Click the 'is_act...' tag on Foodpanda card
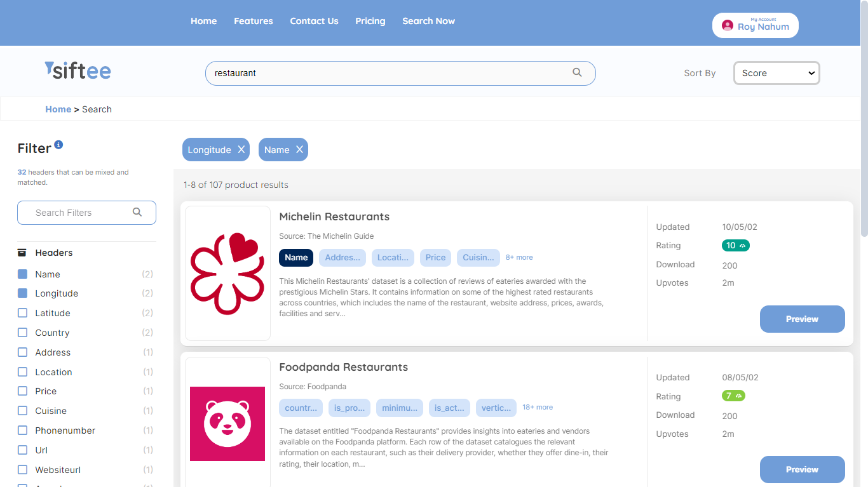The image size is (868, 487). click(449, 408)
